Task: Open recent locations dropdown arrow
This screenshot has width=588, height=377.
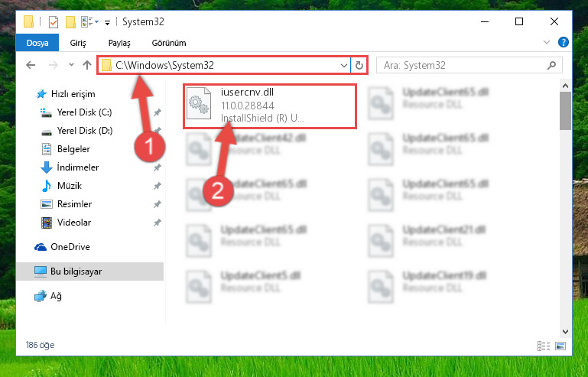Action: (71, 65)
